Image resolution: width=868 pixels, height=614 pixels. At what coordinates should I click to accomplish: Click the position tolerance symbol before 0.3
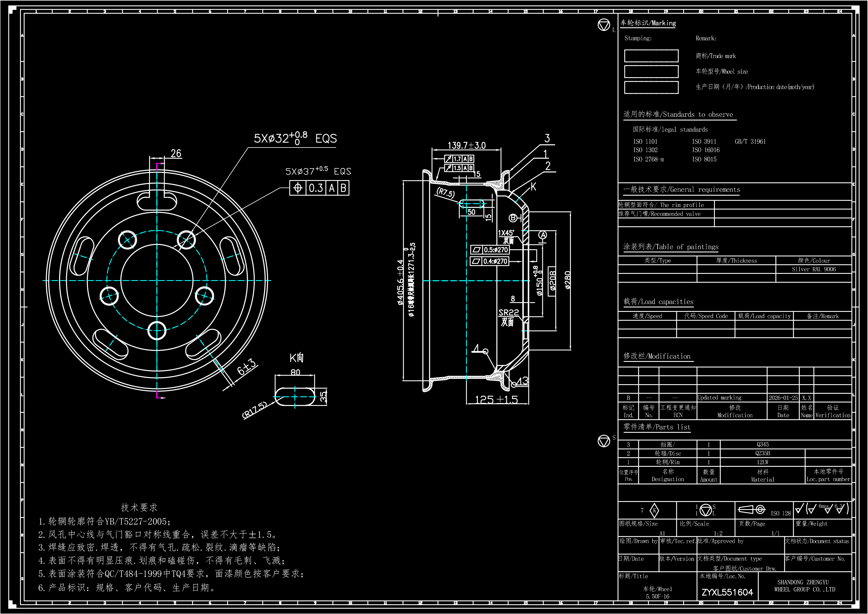(x=297, y=188)
